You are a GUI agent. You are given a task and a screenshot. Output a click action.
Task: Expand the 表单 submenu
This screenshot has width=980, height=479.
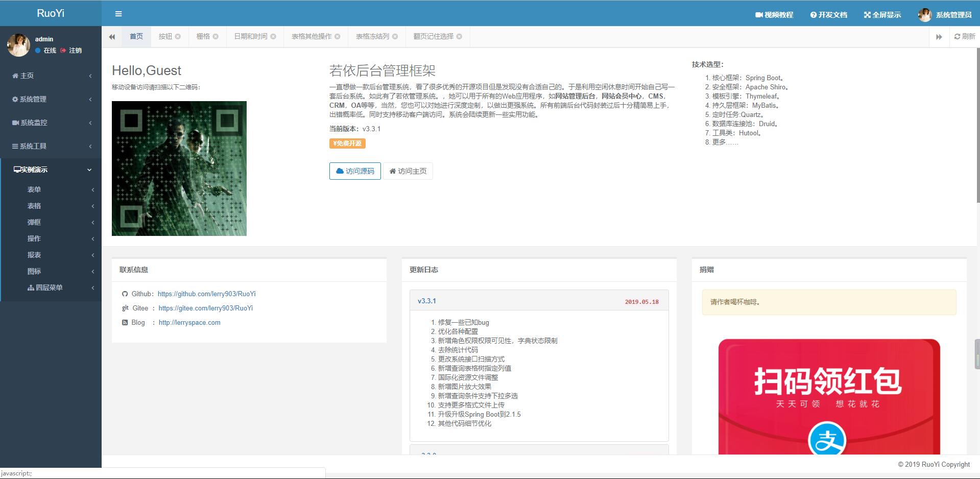pos(51,189)
